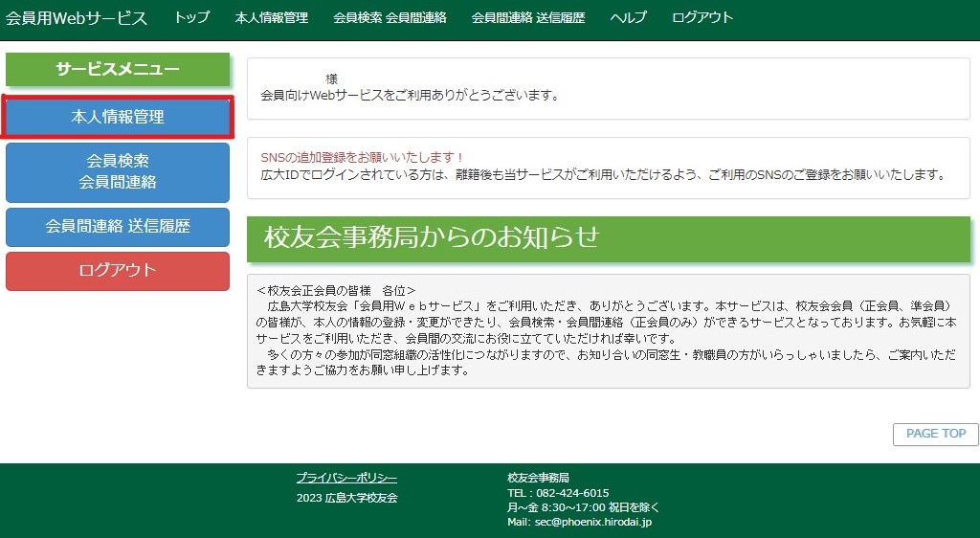Select the 2023 広島大学校友会 footer text
The width and height of the screenshot is (980, 538).
click(346, 498)
